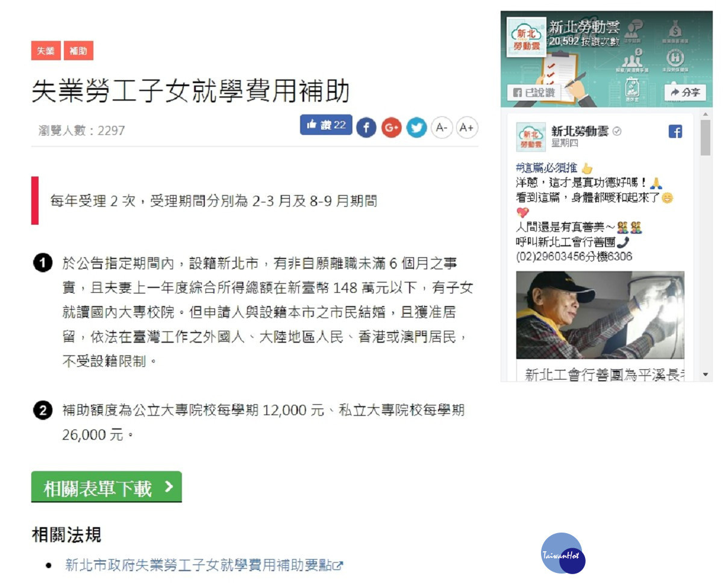This screenshot has width=723, height=588.
Task: Click the Facebook feed scrollbar thumb
Action: point(706,137)
